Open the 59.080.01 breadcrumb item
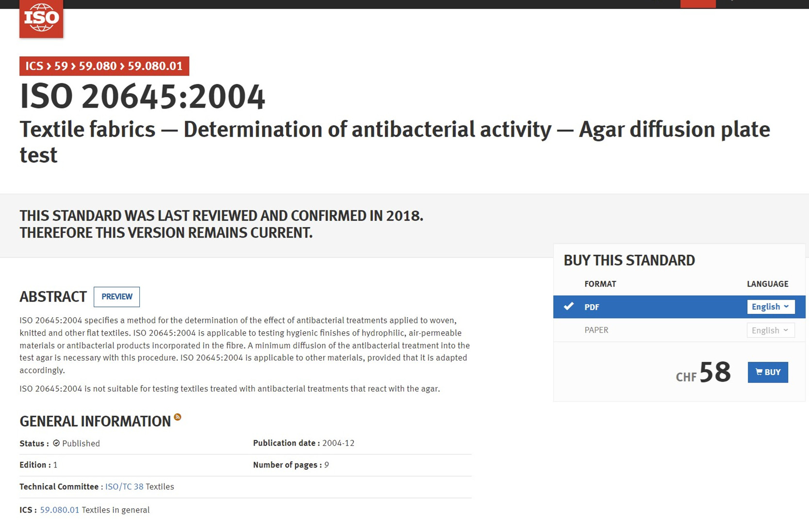 click(x=155, y=66)
